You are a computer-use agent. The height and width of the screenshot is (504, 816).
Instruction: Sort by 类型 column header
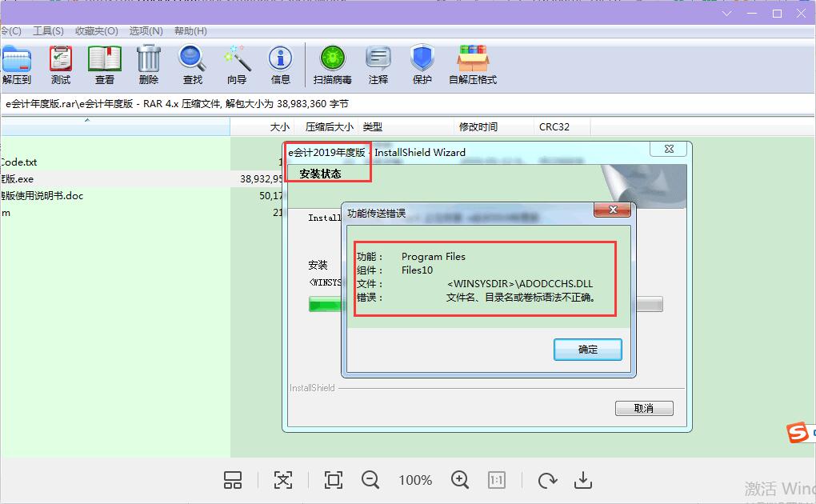[x=406, y=126]
